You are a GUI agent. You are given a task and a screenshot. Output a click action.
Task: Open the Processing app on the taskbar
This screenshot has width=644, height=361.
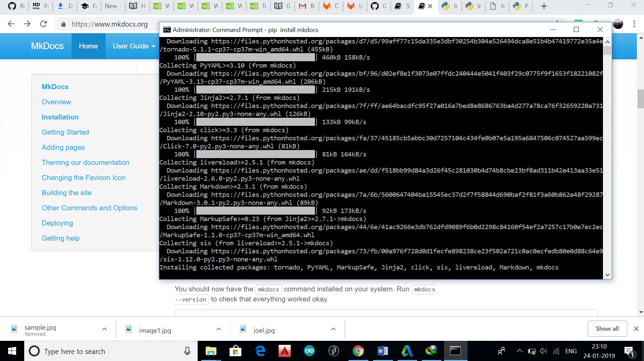pyautogui.click(x=334, y=351)
